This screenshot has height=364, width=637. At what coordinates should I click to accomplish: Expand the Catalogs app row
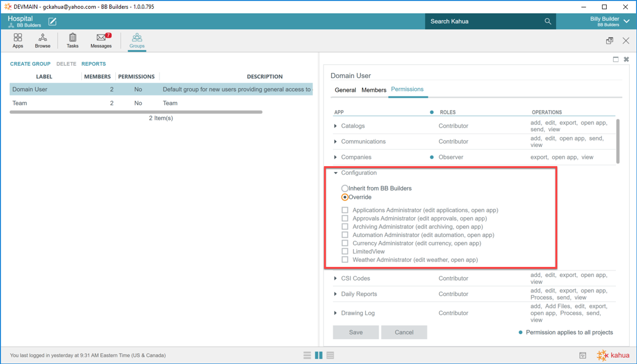pos(336,126)
